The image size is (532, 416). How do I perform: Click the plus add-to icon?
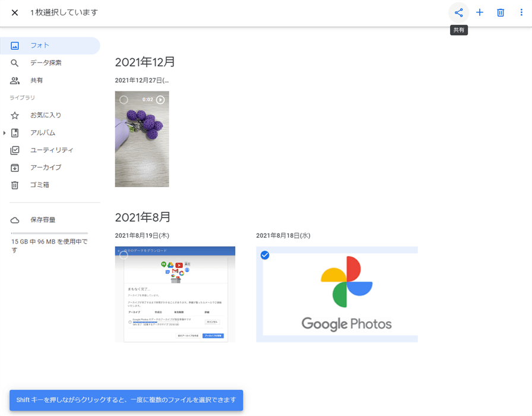click(479, 13)
